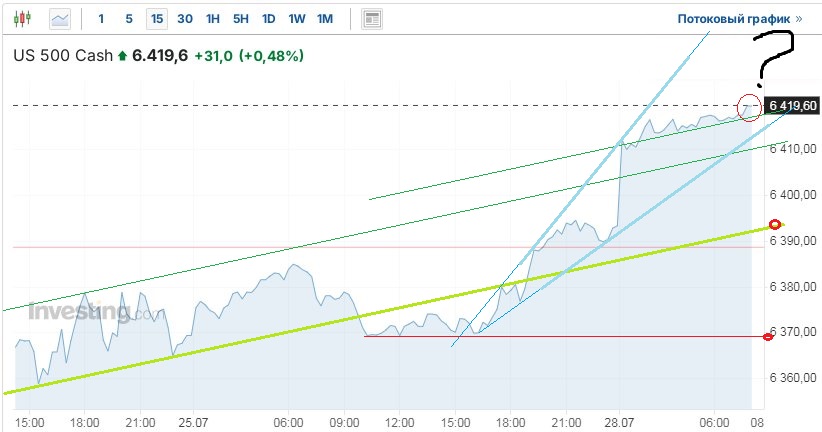This screenshot has height=432, width=822.
Task: Click the red circle at the current price point
Action: (748, 105)
